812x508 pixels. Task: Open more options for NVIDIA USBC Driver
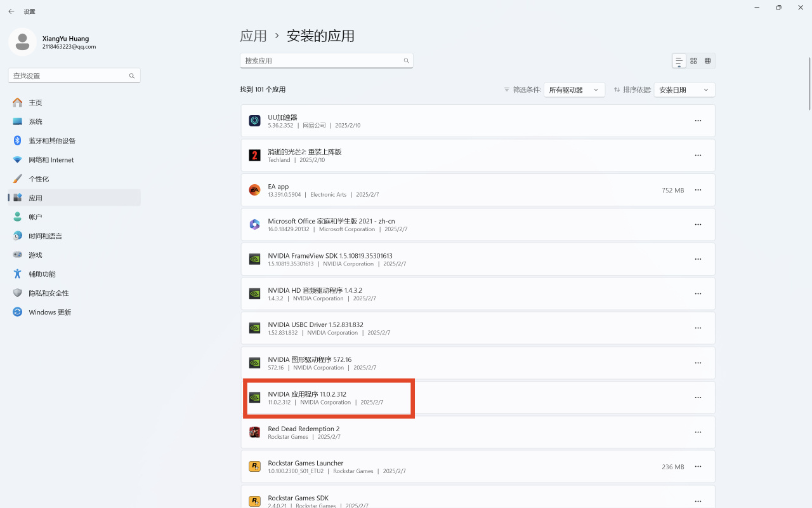pos(698,328)
